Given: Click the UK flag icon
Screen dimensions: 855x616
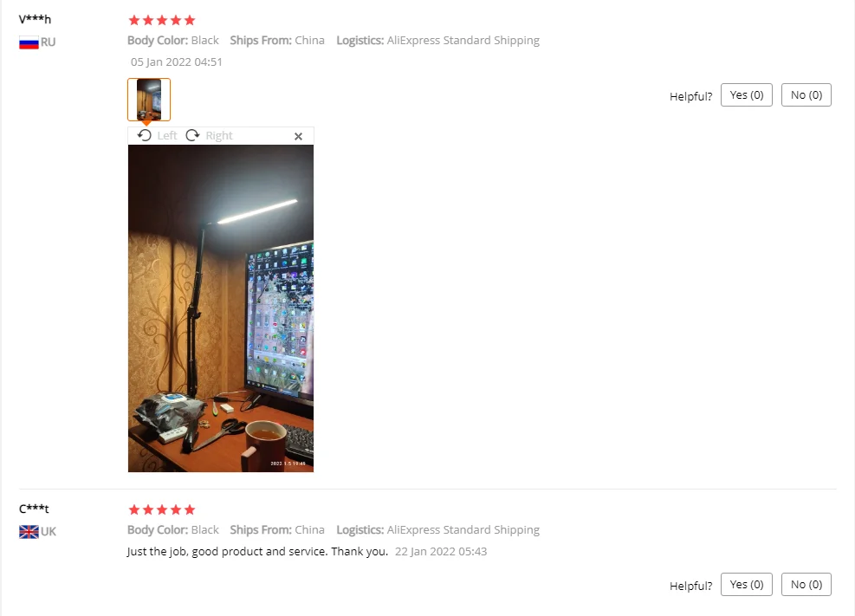Looking at the screenshot, I should pyautogui.click(x=29, y=531).
